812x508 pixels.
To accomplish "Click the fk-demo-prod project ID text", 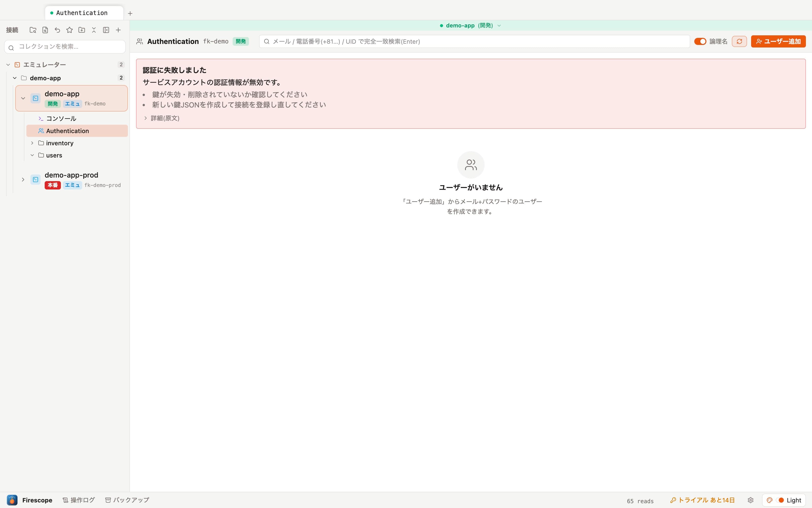I will point(102,185).
